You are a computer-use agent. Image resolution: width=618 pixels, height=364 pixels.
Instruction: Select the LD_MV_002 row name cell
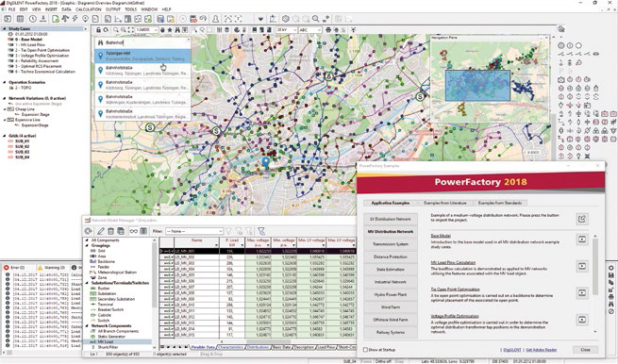point(196,257)
